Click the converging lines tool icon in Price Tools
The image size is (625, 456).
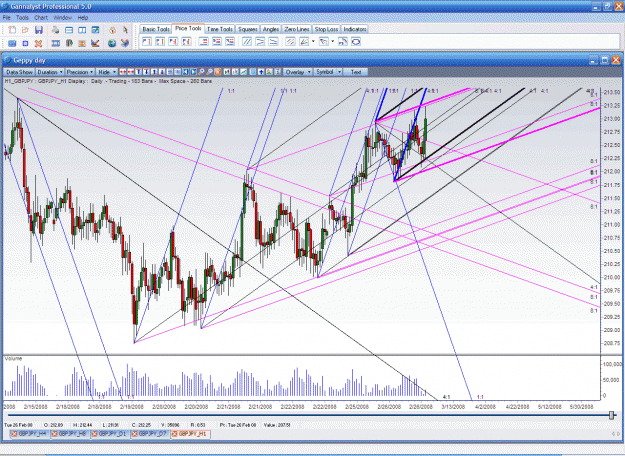(260, 41)
